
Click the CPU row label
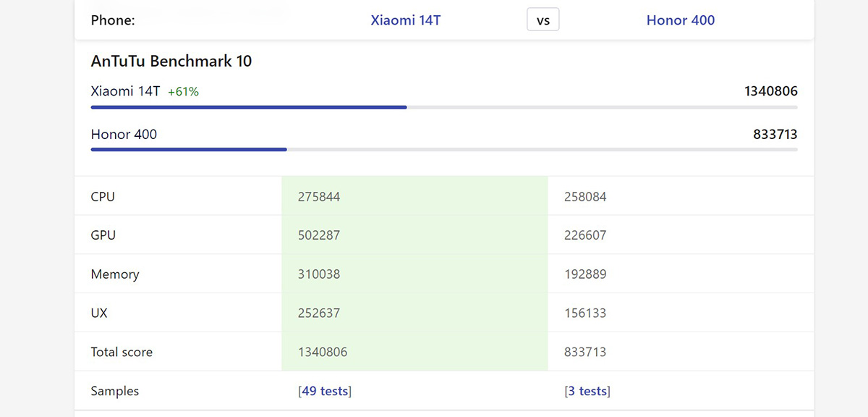point(103,196)
